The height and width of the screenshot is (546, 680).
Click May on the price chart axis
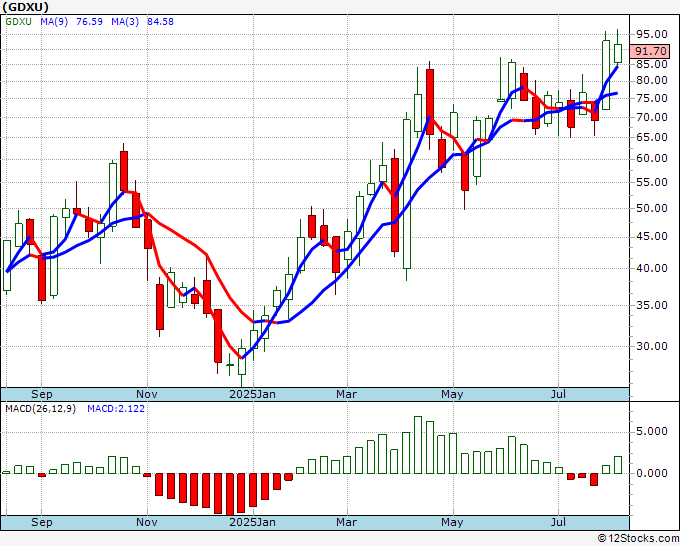point(452,394)
